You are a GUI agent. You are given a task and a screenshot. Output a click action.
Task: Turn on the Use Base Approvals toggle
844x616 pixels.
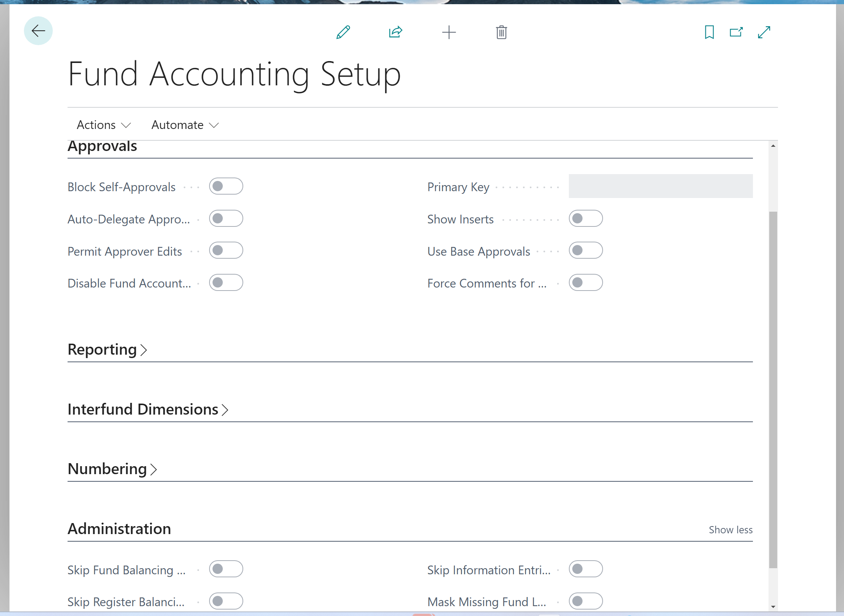coord(585,251)
